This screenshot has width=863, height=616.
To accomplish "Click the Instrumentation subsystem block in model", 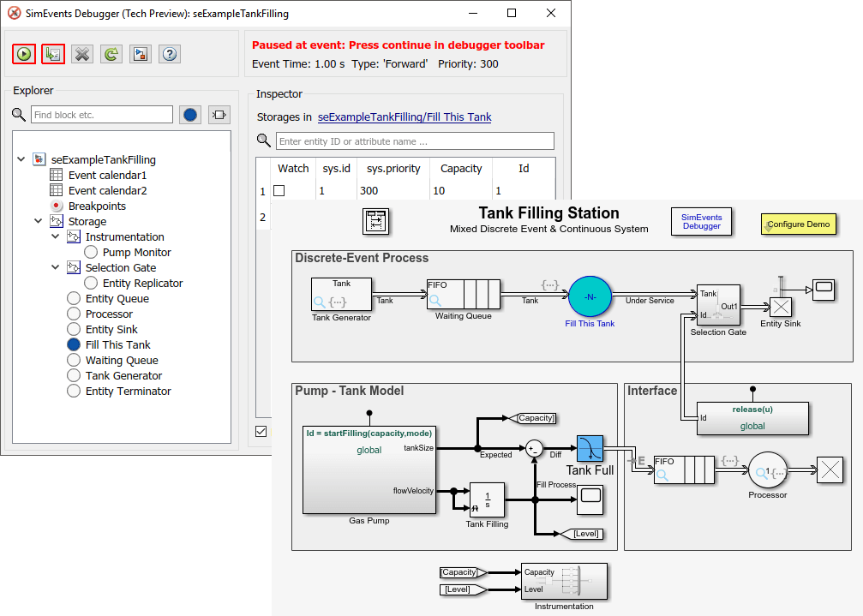I will (564, 581).
